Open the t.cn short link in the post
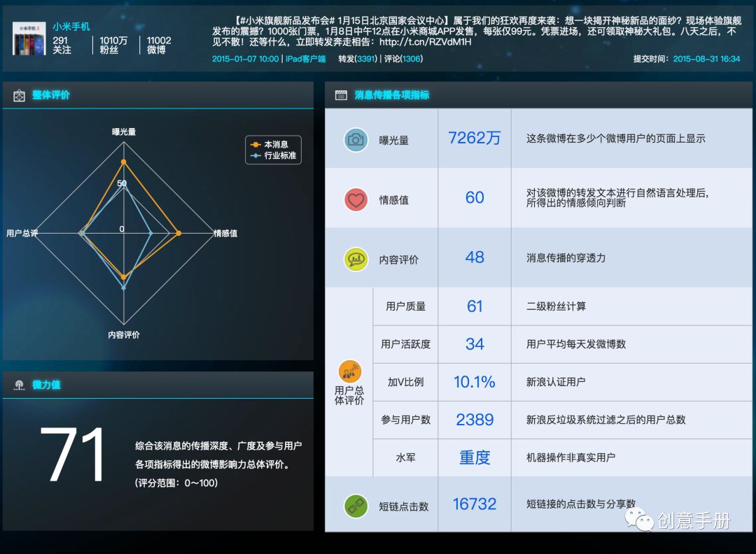This screenshot has height=554, width=756. click(x=426, y=42)
